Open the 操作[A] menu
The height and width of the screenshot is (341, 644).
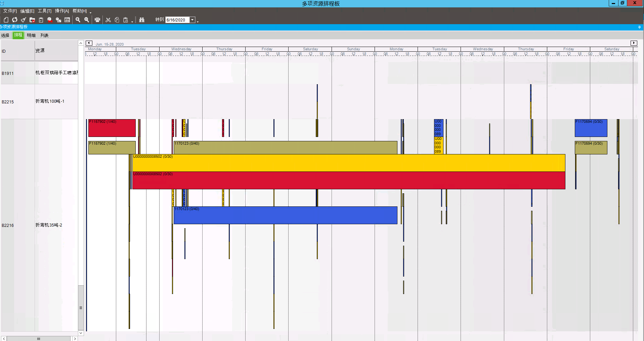tap(62, 11)
